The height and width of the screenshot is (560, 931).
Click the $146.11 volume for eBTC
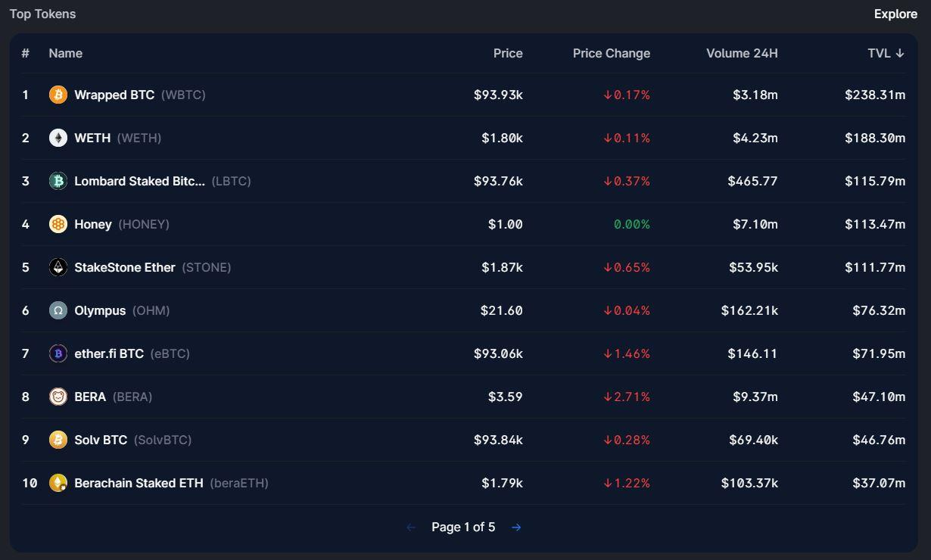(753, 353)
